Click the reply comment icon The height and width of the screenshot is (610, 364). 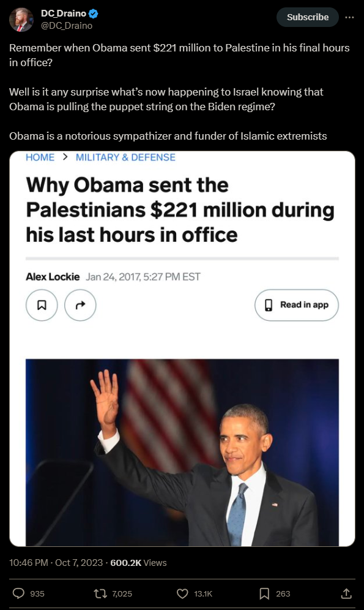click(18, 593)
